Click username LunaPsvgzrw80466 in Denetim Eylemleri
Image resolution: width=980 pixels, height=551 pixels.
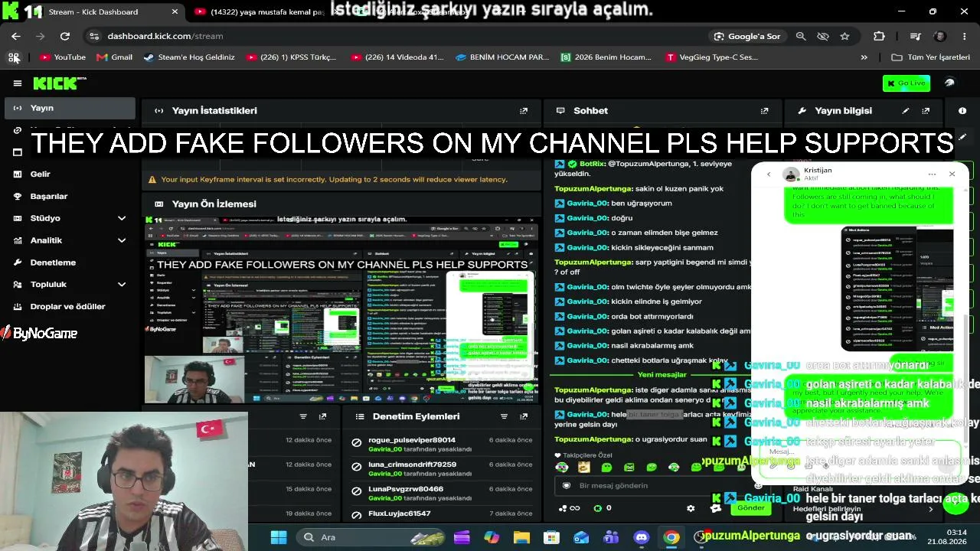pos(406,489)
